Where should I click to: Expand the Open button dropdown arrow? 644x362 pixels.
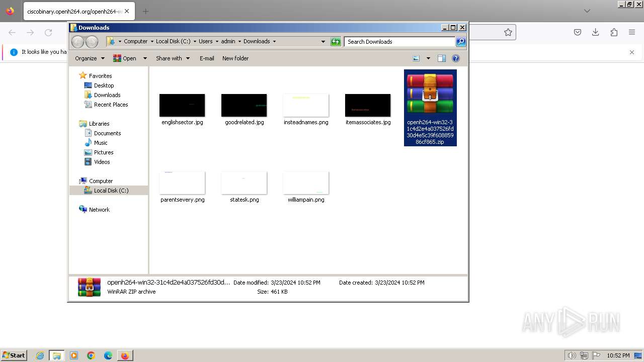click(145, 58)
